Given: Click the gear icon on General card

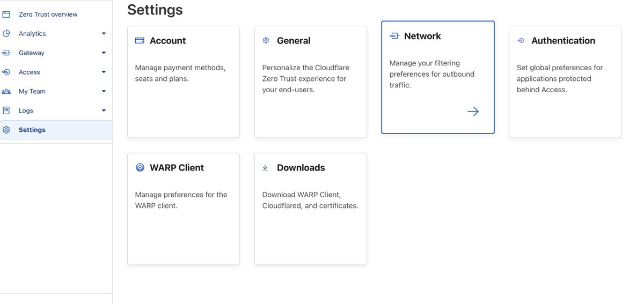Looking at the screenshot, I should [266, 41].
